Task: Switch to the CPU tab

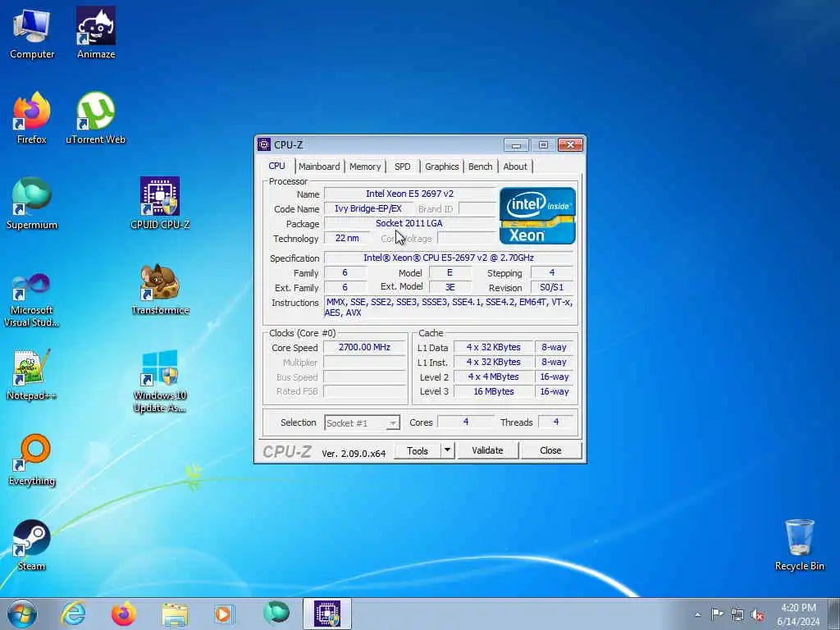Action: pyautogui.click(x=276, y=166)
